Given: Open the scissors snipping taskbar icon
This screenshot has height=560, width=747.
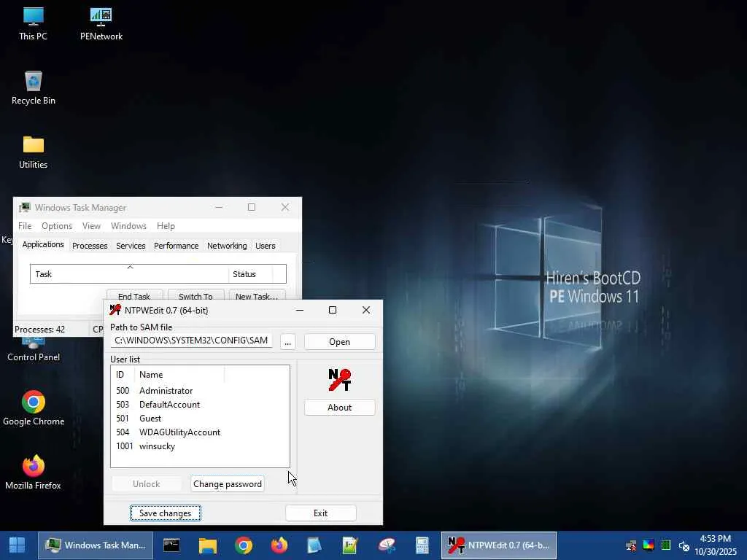Looking at the screenshot, I should pos(387,545).
